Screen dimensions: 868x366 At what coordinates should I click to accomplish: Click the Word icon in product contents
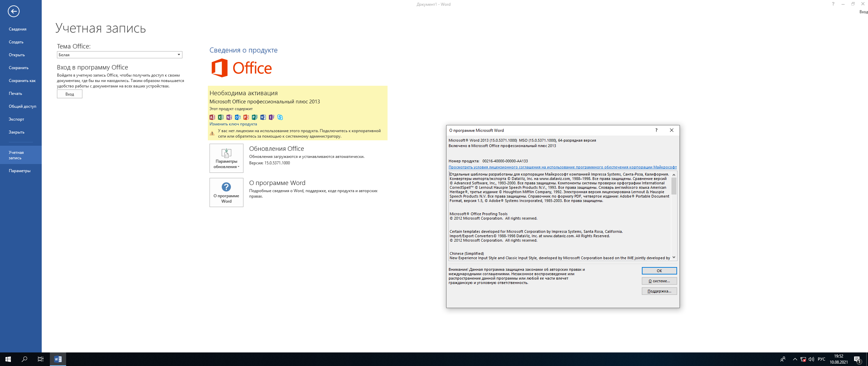click(x=263, y=117)
